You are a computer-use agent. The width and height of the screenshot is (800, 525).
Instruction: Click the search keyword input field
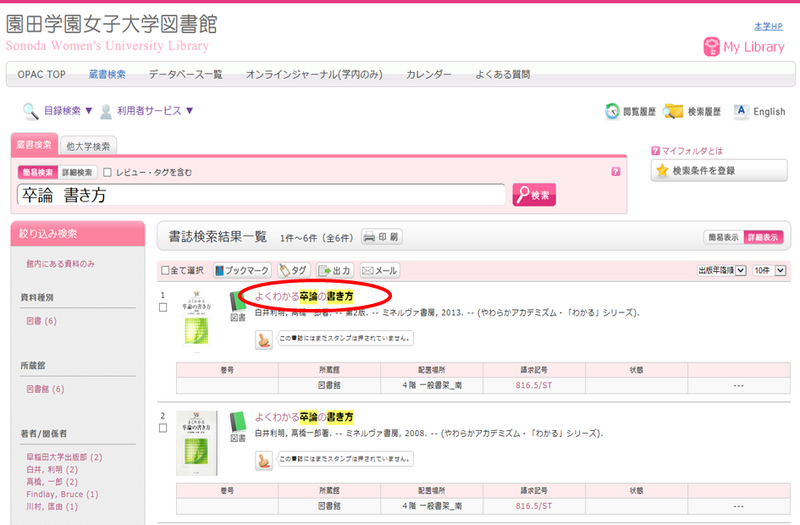260,195
